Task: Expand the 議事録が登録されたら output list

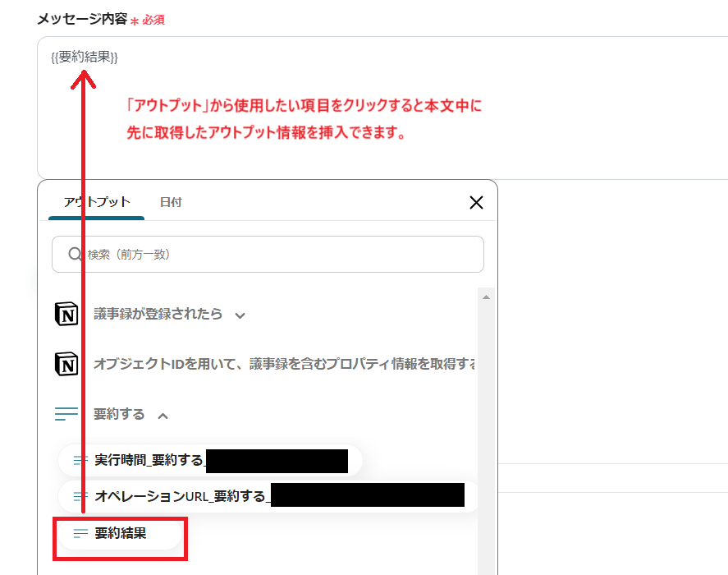Action: (x=239, y=314)
